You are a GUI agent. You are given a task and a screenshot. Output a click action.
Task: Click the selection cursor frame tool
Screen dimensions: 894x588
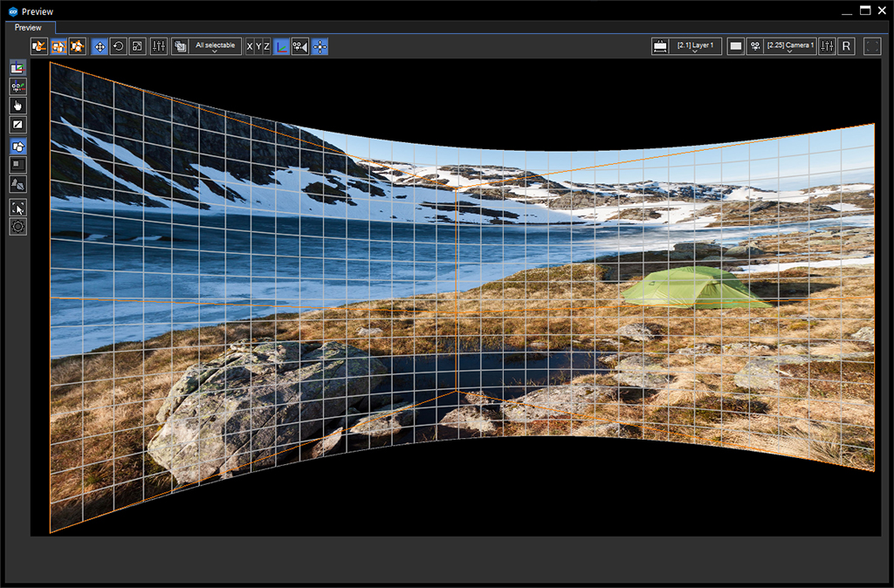18,208
